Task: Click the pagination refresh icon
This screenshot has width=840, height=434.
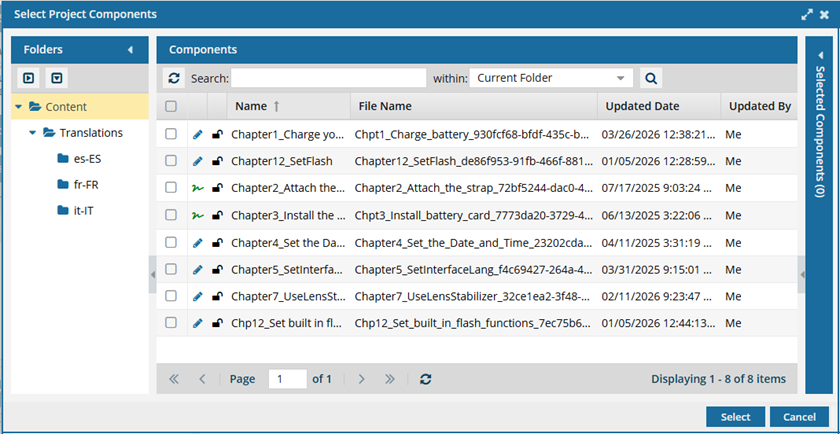Action: pyautogui.click(x=426, y=379)
